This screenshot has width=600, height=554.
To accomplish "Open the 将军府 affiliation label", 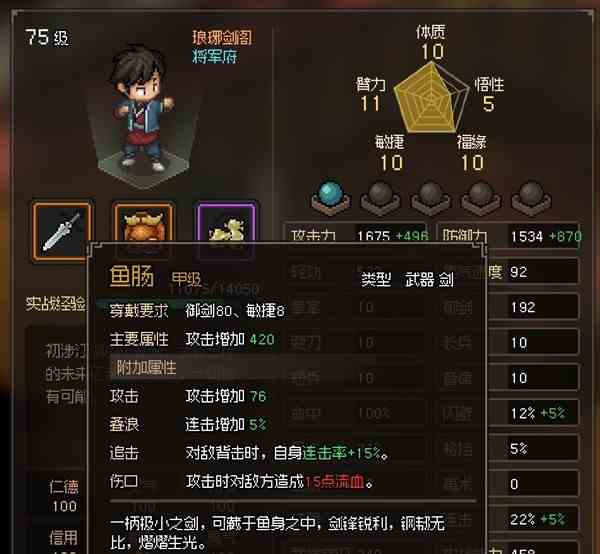I will pos(214,56).
